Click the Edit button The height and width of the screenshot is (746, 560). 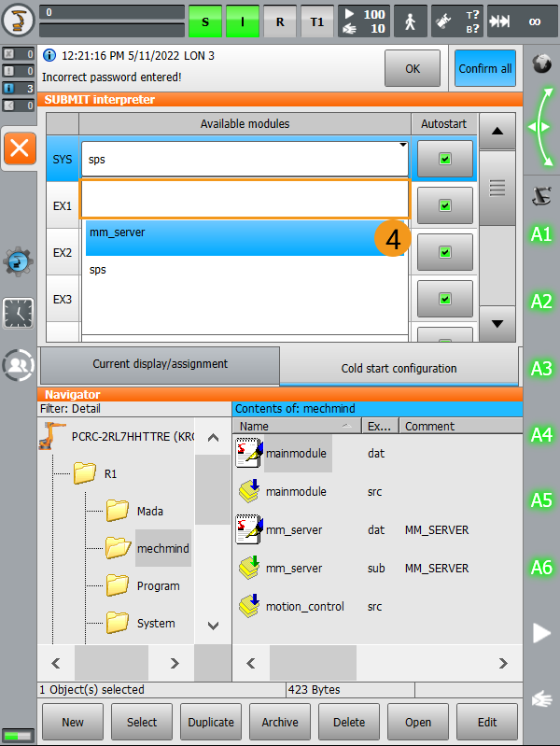[x=486, y=723]
